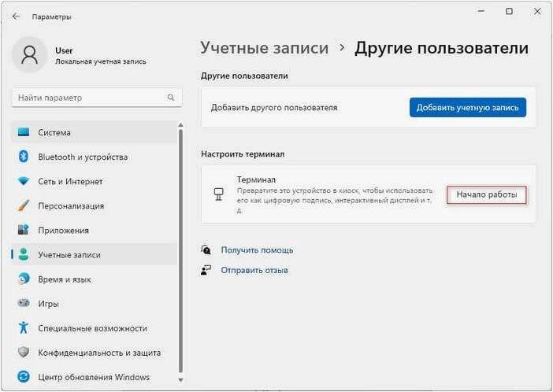
Task: Click the kiosk Терминал icon
Action: point(219,194)
